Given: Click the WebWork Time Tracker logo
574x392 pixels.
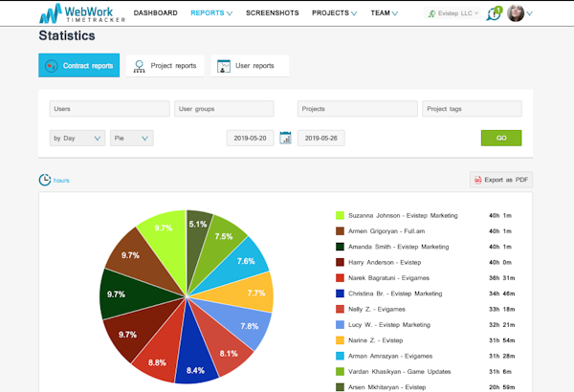Looking at the screenshot, I should pos(82,13).
